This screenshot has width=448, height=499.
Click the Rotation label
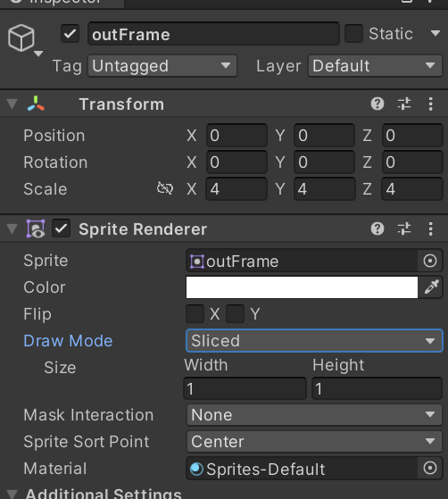(55, 162)
